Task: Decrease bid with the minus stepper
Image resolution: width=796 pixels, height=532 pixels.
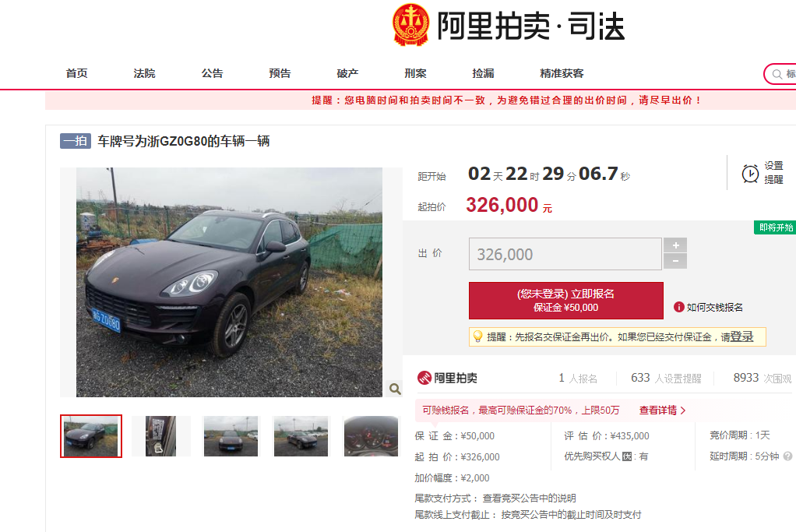Action: click(x=676, y=261)
